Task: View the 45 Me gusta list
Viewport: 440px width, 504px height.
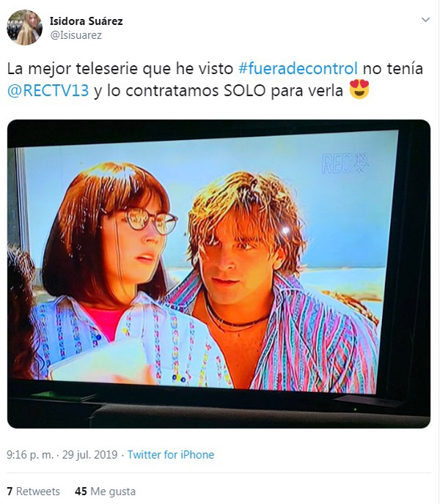Action: pyautogui.click(x=106, y=492)
